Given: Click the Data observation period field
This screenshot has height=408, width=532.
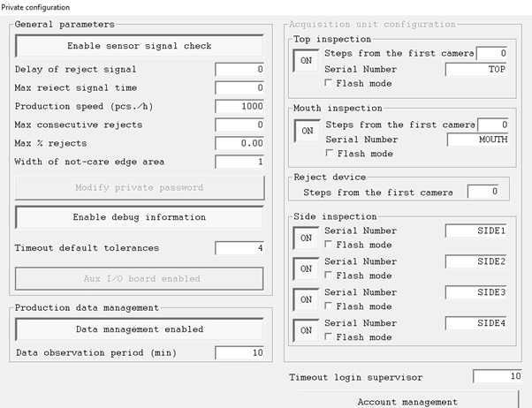Looking at the screenshot, I should point(240,352).
